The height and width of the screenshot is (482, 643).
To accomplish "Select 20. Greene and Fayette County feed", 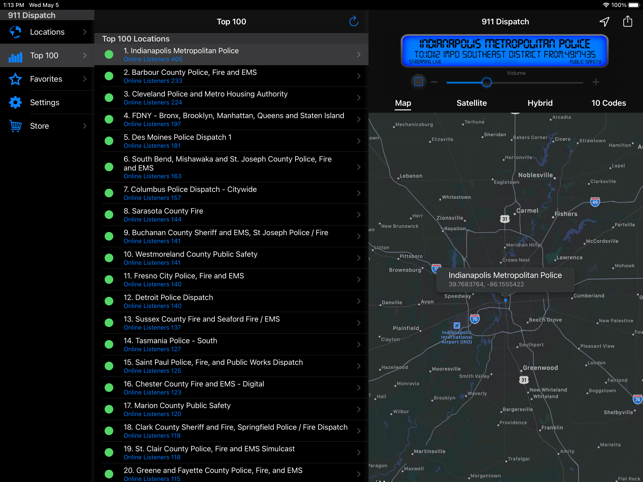I will (231, 473).
